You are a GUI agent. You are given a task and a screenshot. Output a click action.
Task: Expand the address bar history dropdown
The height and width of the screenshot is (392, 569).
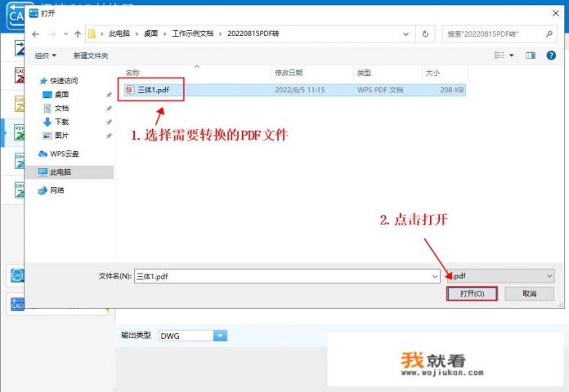coord(405,34)
